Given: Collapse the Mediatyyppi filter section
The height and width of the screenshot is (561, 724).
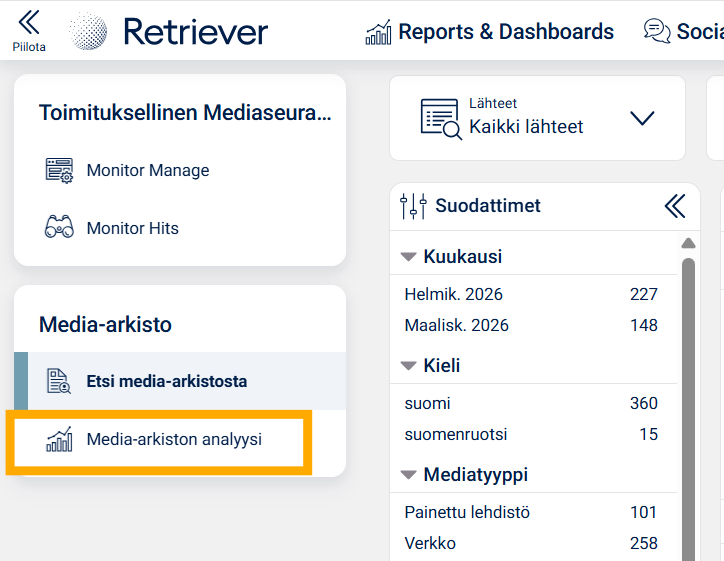Looking at the screenshot, I should (408, 475).
